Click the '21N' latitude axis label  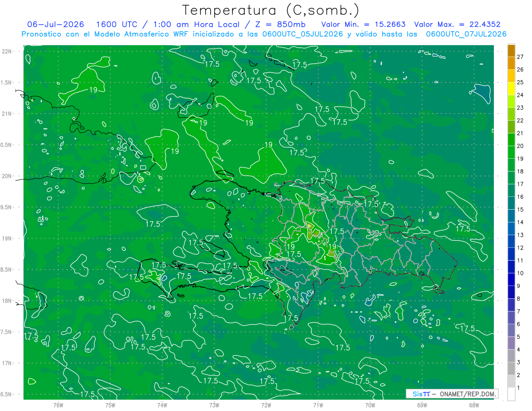coord(6,114)
